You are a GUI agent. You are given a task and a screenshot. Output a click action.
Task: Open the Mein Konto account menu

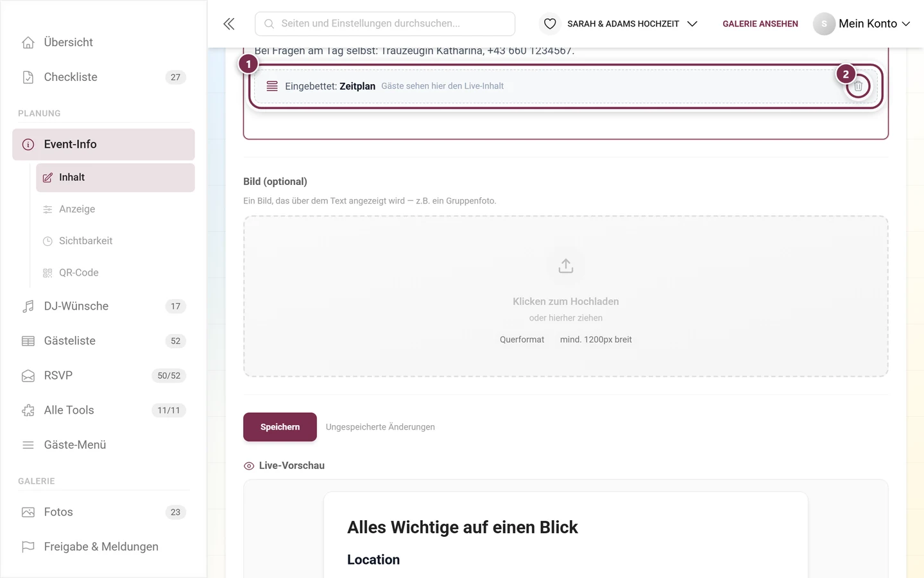[x=862, y=24]
